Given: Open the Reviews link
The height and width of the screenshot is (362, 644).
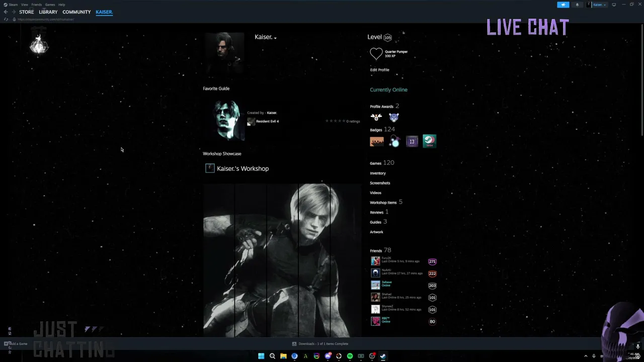Looking at the screenshot, I should pyautogui.click(x=379, y=212).
